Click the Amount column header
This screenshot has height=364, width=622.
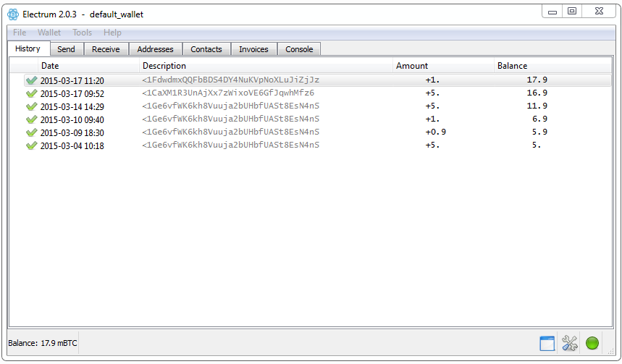tap(443, 66)
